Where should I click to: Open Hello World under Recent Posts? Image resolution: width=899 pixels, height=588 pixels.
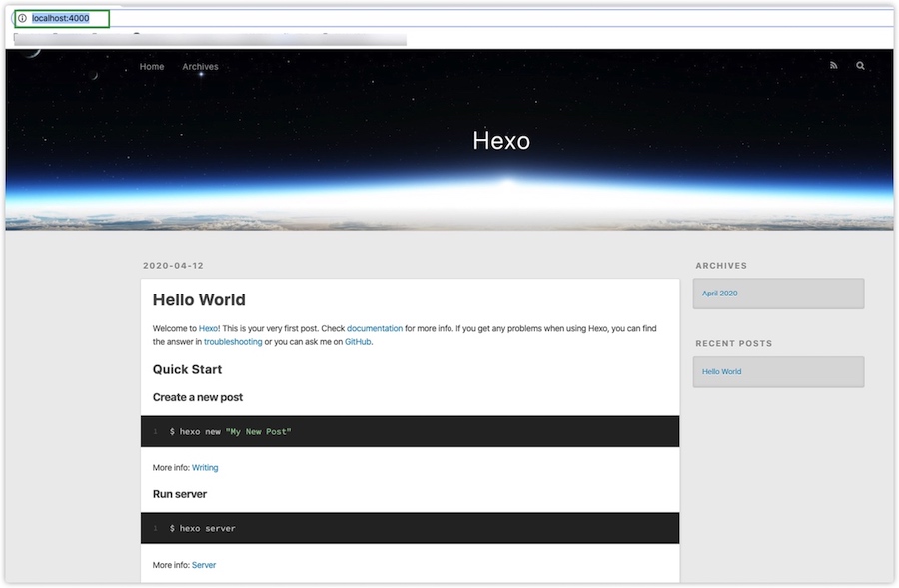click(x=722, y=372)
